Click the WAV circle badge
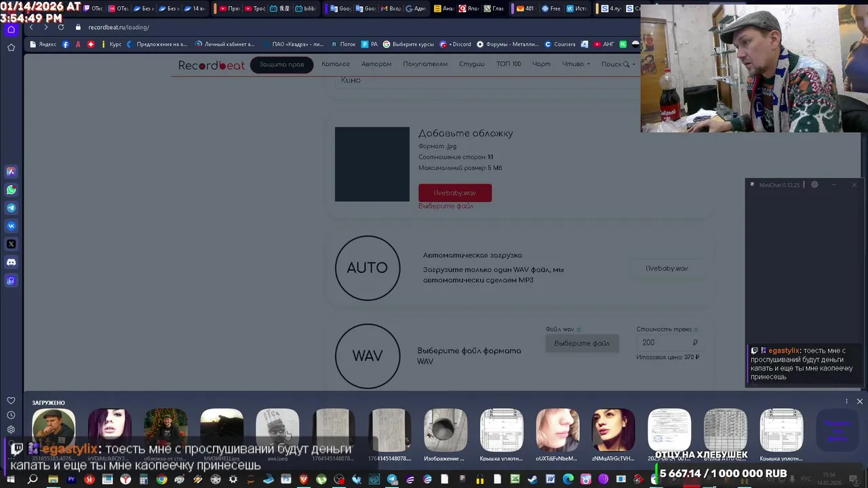 (367, 356)
